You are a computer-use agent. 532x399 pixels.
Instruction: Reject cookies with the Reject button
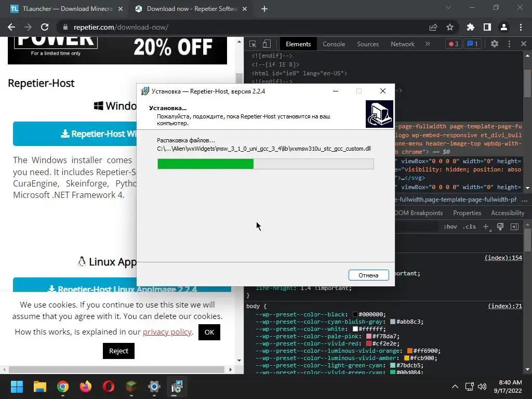point(118,351)
